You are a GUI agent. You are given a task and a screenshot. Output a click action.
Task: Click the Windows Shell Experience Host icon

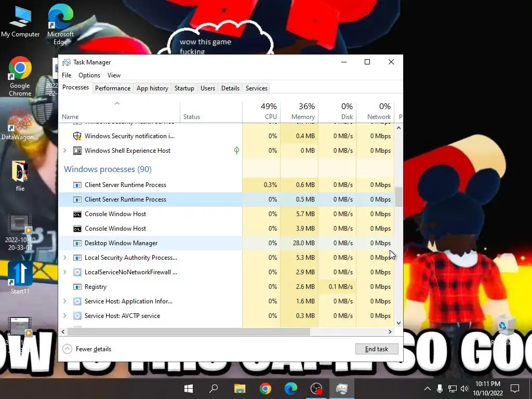77,151
